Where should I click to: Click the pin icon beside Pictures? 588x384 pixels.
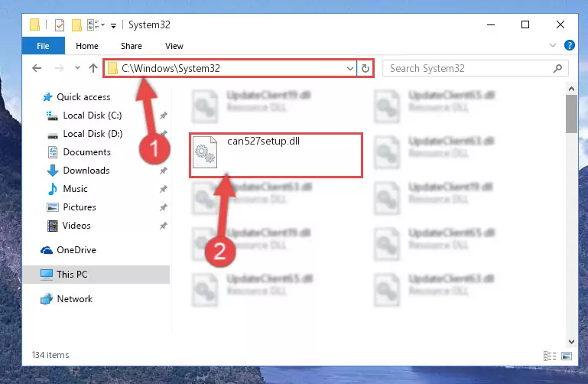[163, 207]
